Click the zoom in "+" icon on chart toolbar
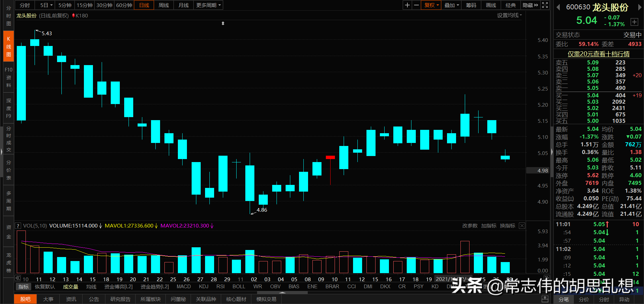This screenshot has height=304, width=644. click(407, 5)
